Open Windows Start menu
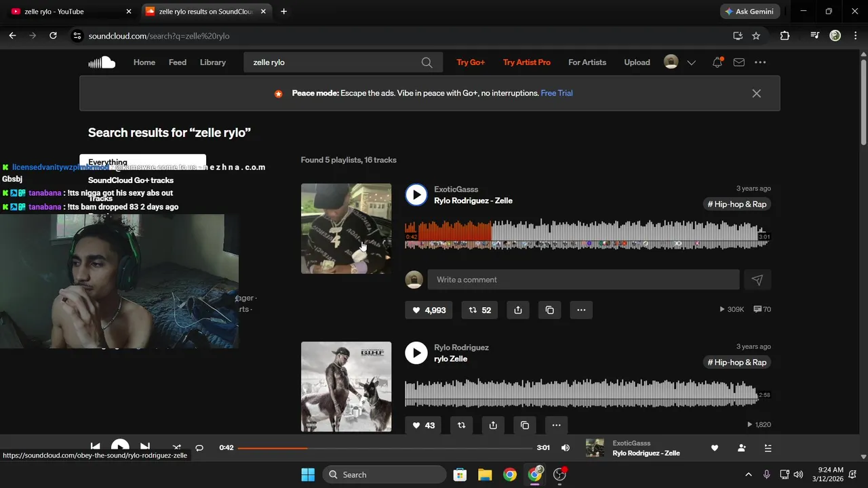This screenshot has width=868, height=488. click(308, 474)
